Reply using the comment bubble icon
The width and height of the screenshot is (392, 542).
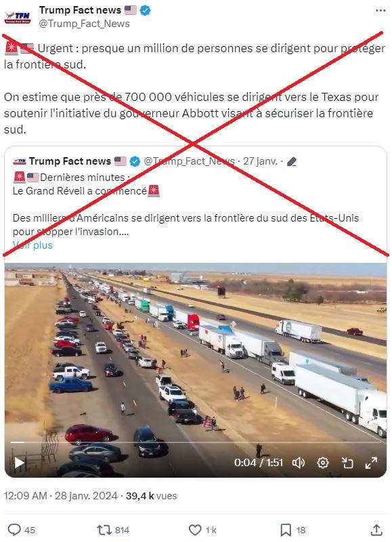coord(14,530)
